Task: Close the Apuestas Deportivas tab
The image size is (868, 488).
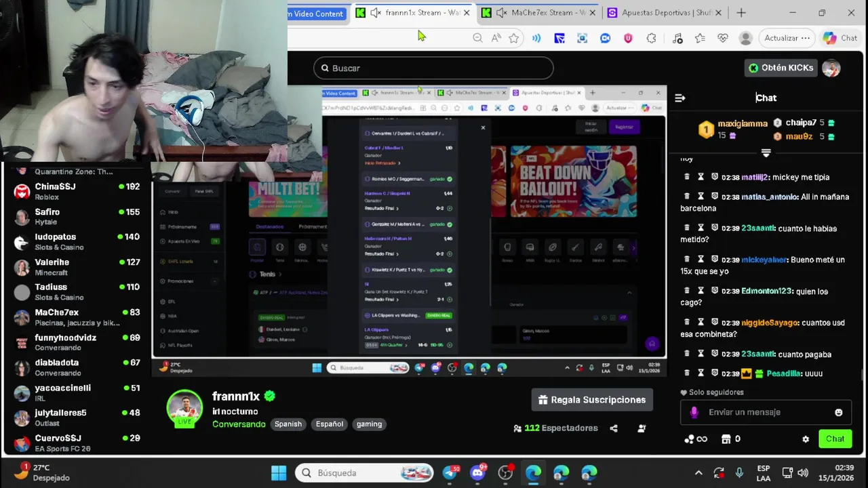Action: click(x=718, y=13)
